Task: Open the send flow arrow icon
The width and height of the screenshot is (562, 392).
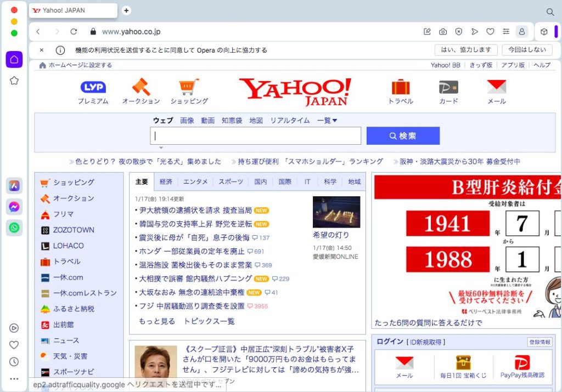Action: [475, 31]
